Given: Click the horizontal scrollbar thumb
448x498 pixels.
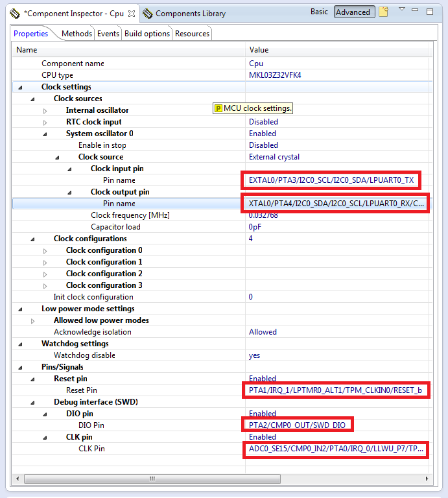Looking at the screenshot, I should (152, 479).
